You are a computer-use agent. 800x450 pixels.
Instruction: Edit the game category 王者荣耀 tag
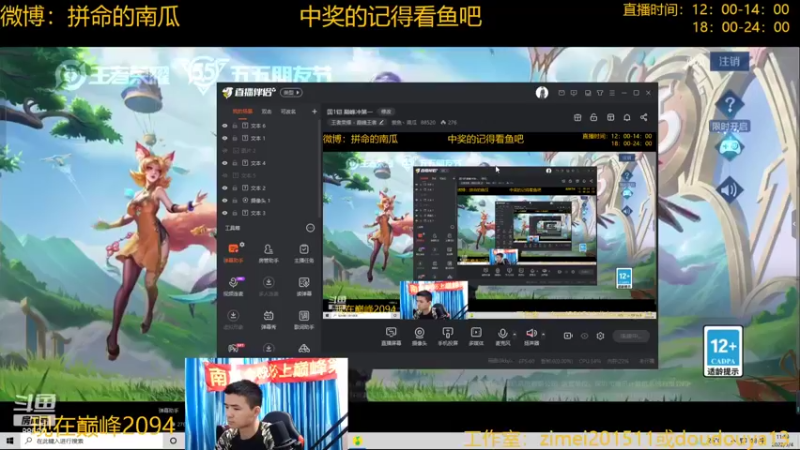pyautogui.click(x=357, y=122)
